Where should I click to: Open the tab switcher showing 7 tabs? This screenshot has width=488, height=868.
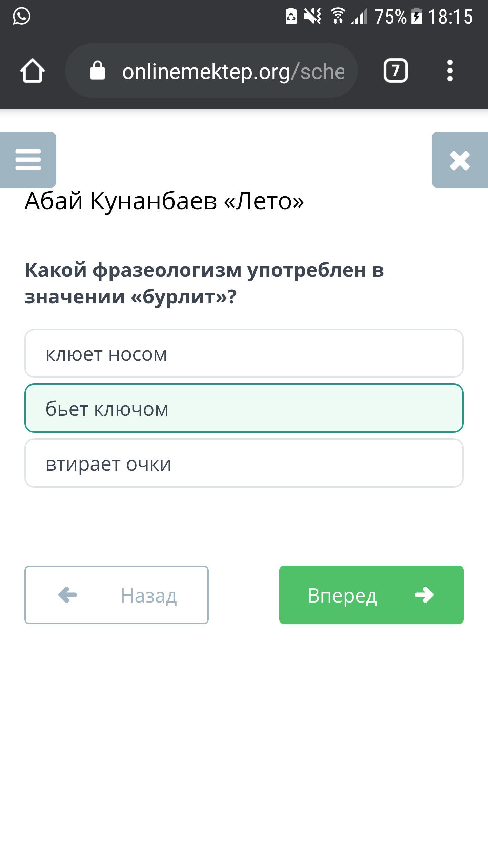[395, 71]
